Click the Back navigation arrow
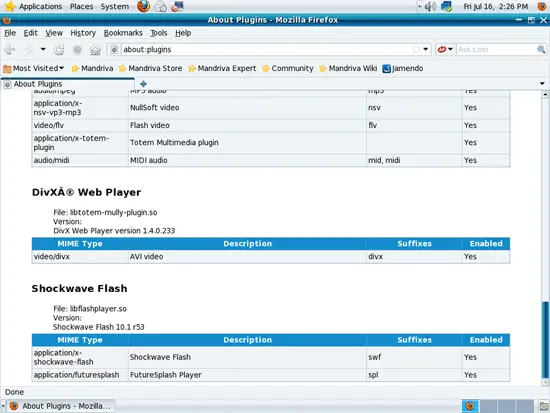 click(10, 49)
